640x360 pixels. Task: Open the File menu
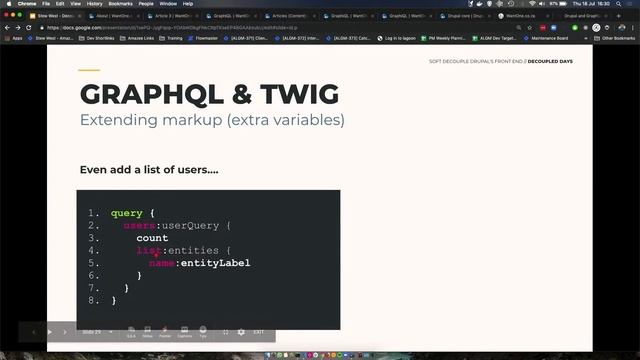(46, 4)
